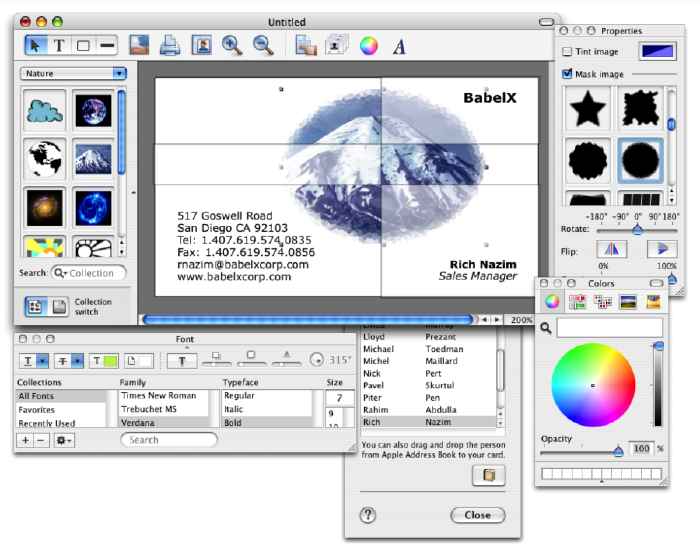The height and width of the screenshot is (551, 700).
Task: Uncheck the Mask image checkbox
Action: (x=567, y=74)
